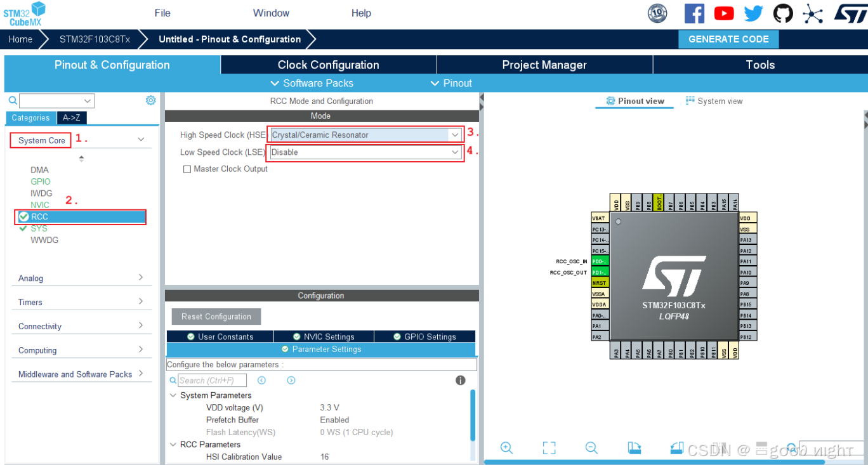The image size is (868, 465).
Task: Open the ST Facebook page icon
Action: pyautogui.click(x=694, y=13)
